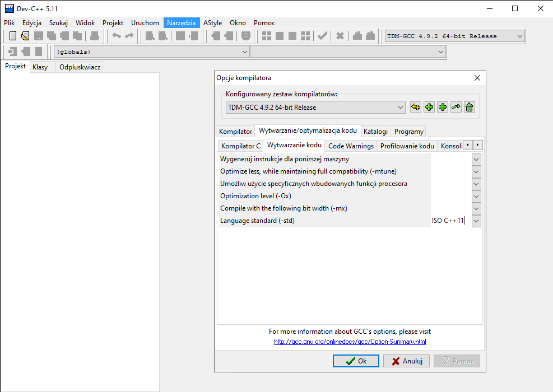Switch to the Katalogi tab
The height and width of the screenshot is (392, 553).
coord(375,132)
